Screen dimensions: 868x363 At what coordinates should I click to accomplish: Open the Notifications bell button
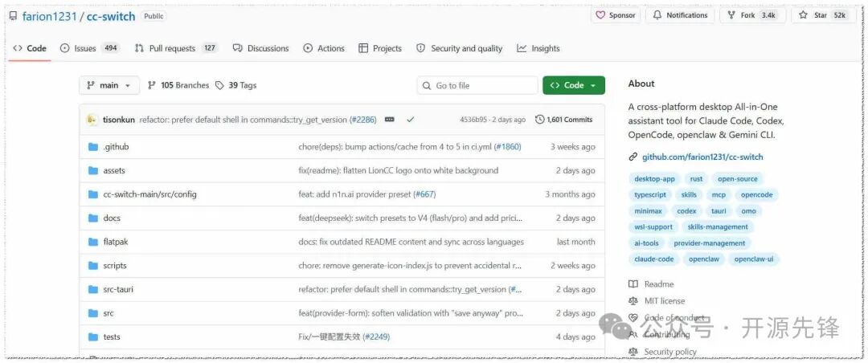click(x=681, y=15)
